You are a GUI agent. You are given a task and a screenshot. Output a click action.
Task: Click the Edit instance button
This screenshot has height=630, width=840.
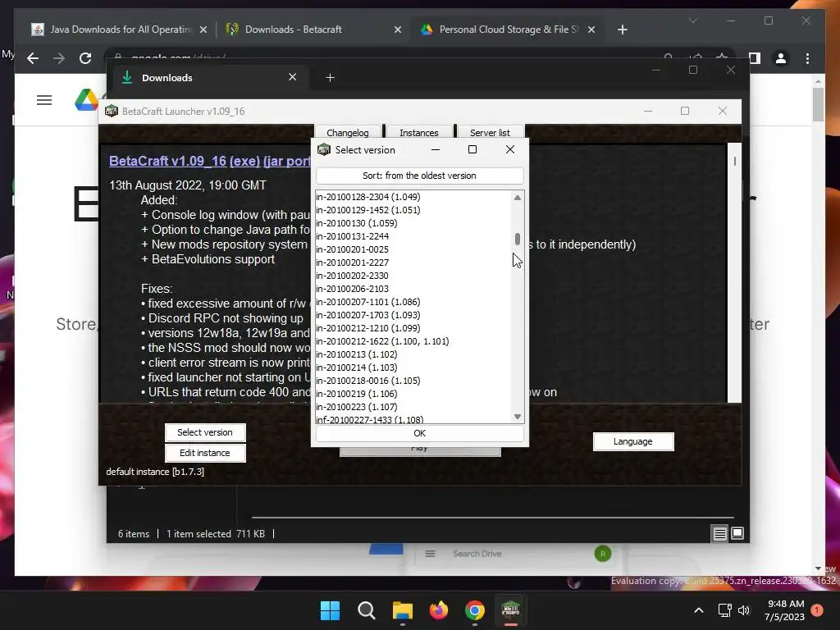coord(205,453)
